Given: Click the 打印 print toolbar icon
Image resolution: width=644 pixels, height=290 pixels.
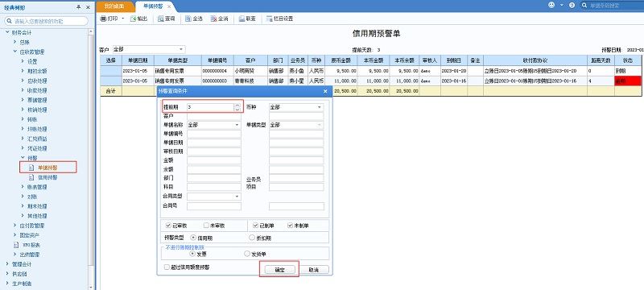Looking at the screenshot, I should [x=104, y=19].
